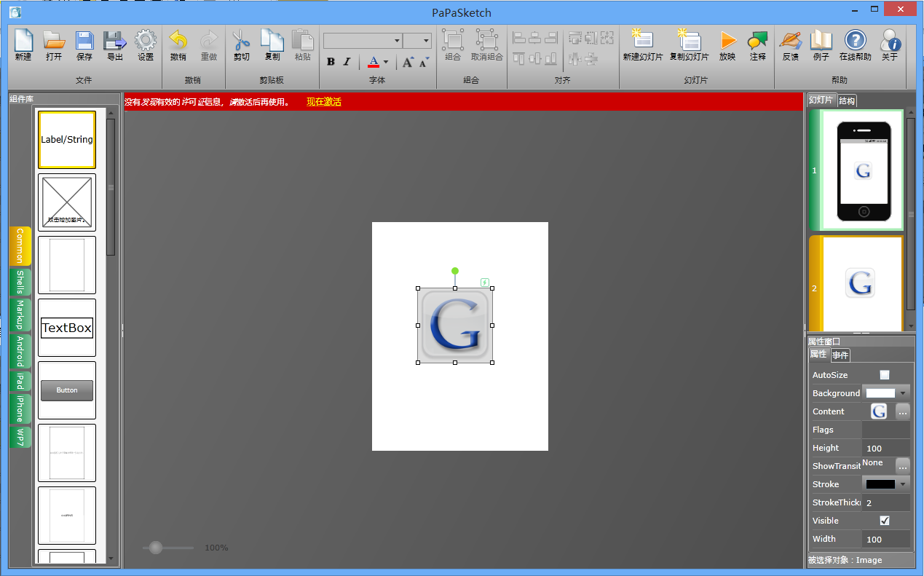Pick the TextBox component
The height and width of the screenshot is (576, 924).
coord(67,328)
